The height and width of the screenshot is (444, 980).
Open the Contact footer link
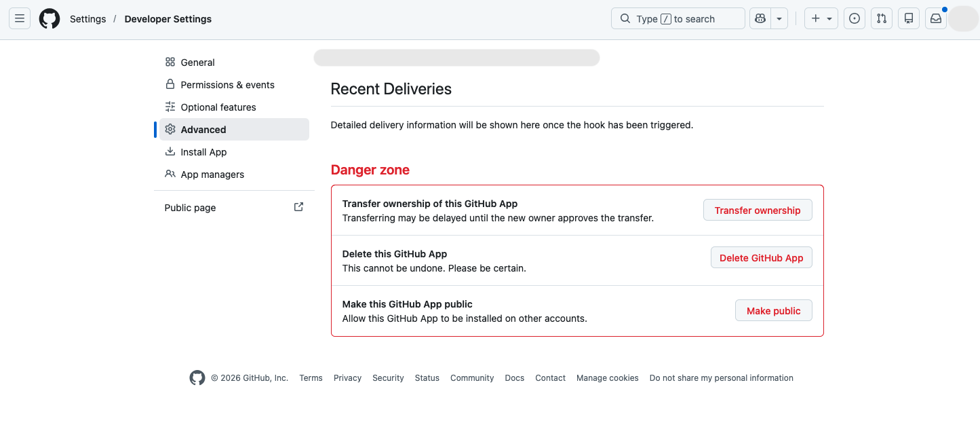click(x=550, y=378)
